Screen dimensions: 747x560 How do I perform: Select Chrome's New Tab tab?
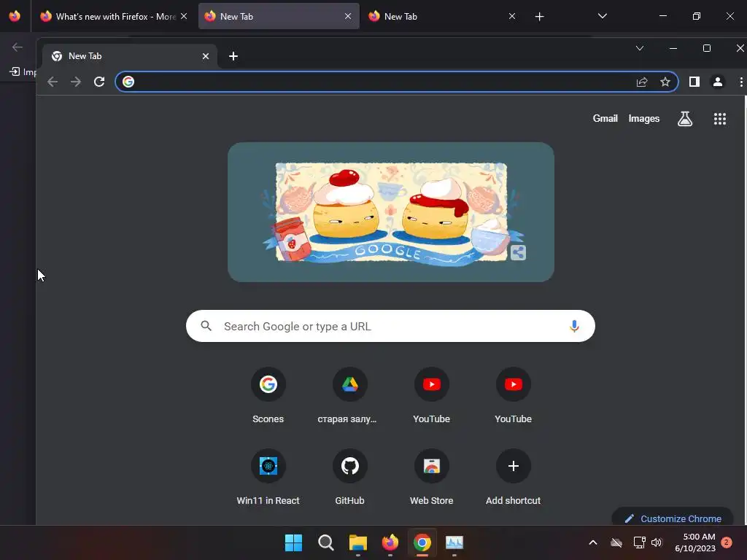coord(130,56)
